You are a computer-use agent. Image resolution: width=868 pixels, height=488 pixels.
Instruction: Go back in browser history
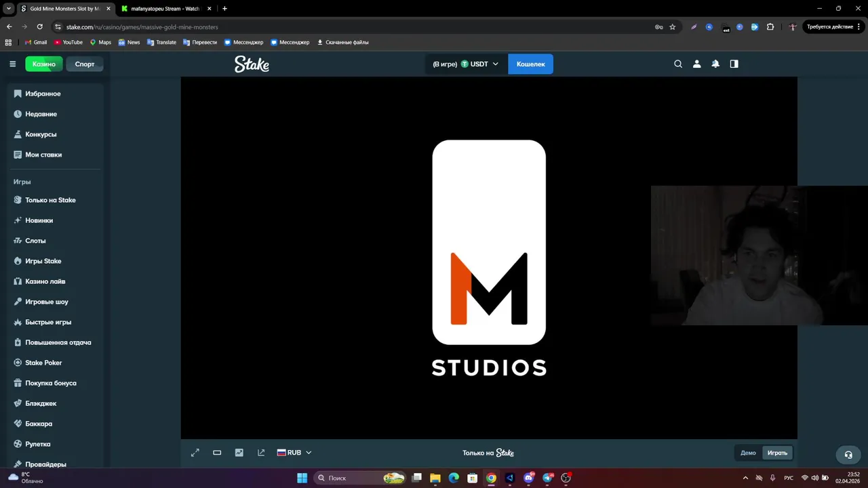(x=9, y=27)
